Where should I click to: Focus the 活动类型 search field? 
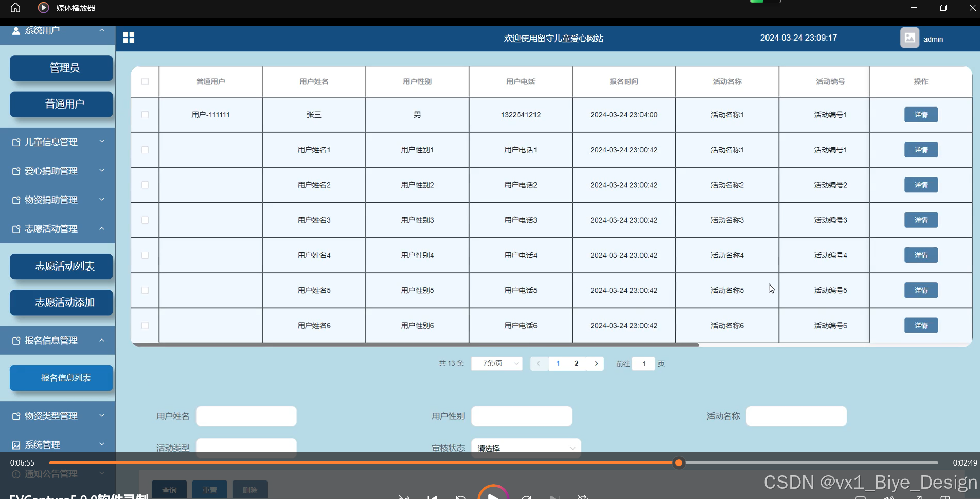246,448
